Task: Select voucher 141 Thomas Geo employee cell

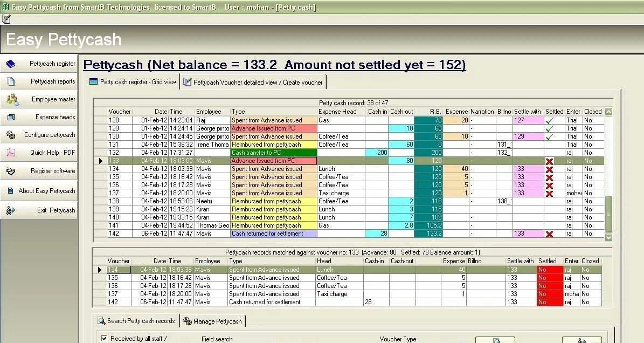Action: tap(212, 225)
